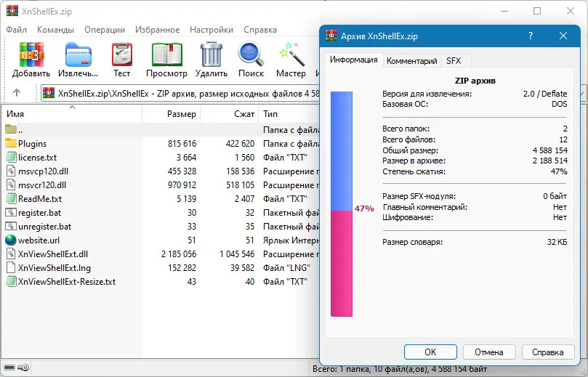
Task: Sort file list by Размер column
Action: click(172, 113)
